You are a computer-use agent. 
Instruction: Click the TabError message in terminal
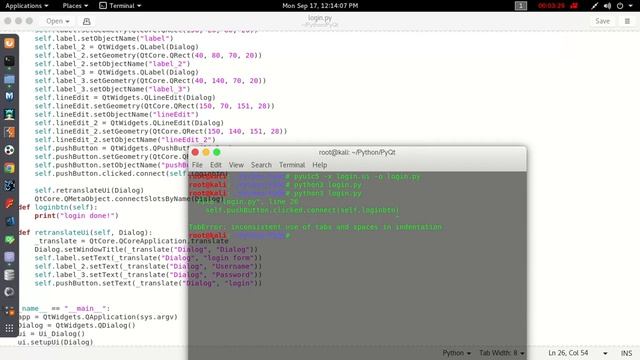click(315, 227)
